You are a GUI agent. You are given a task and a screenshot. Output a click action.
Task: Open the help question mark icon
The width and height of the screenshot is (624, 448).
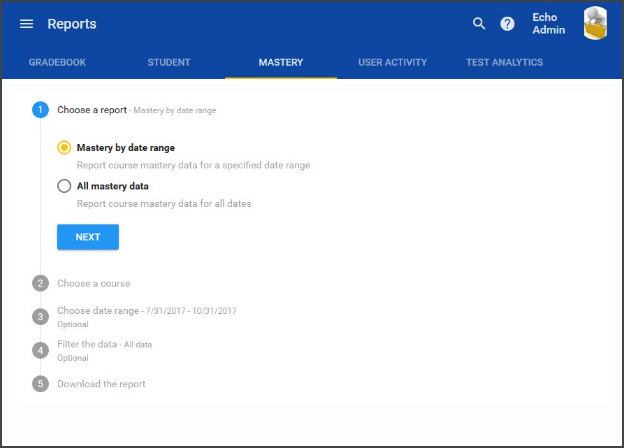(507, 24)
